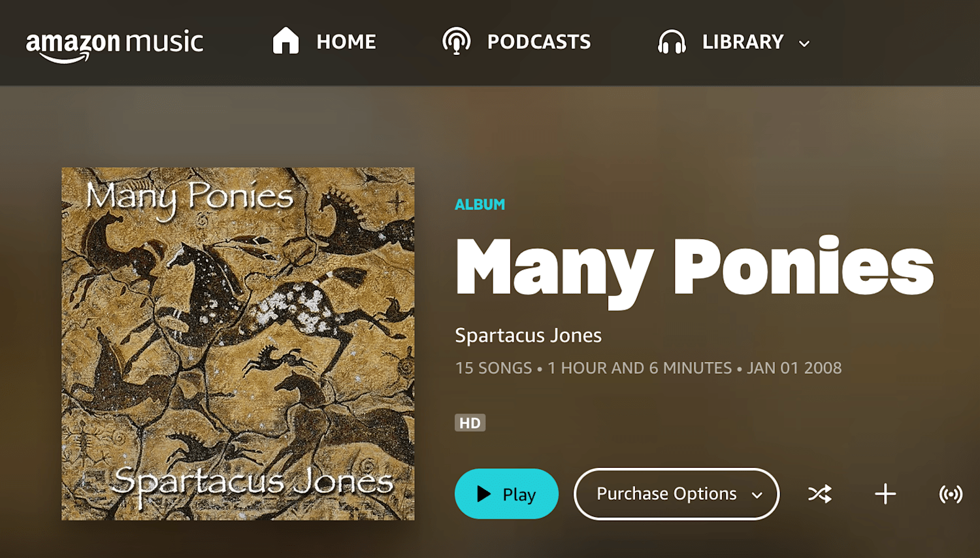Play the album with the Play button
The height and width of the screenshot is (558, 980).
(x=506, y=494)
